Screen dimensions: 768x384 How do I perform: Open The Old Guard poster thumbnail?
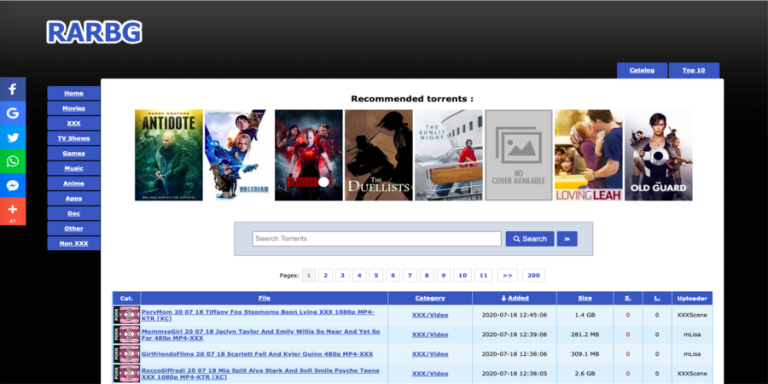coord(658,155)
